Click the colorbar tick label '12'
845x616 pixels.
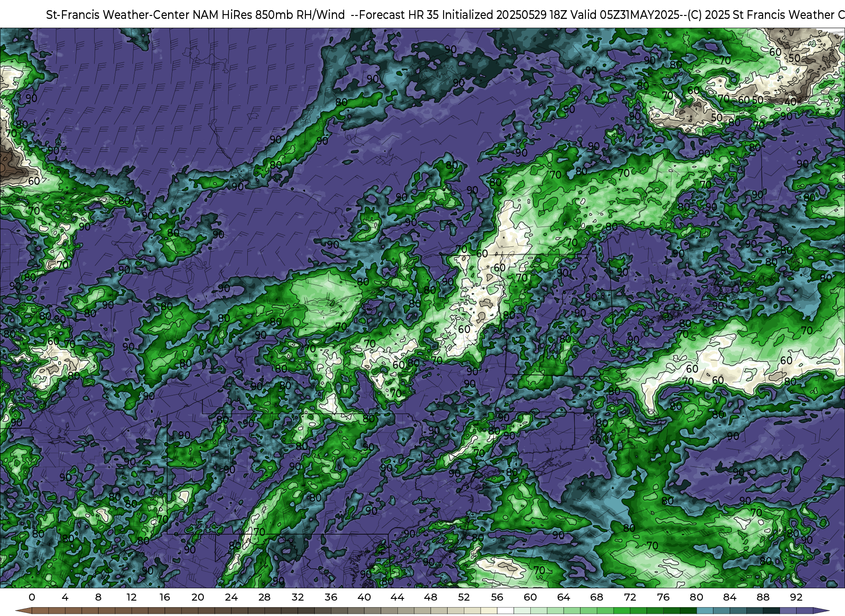pyautogui.click(x=132, y=598)
